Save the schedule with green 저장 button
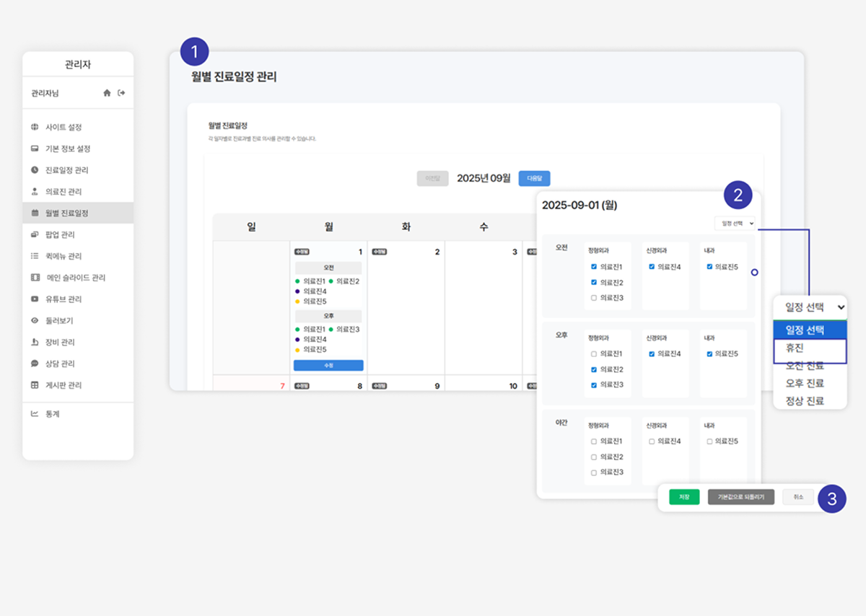The height and width of the screenshot is (616, 866). (x=684, y=497)
